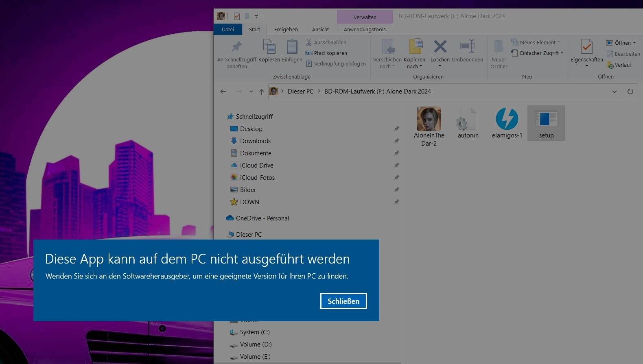Image resolution: width=643 pixels, height=364 pixels.
Task: Click the pin icon next to DOWN
Action: tap(396, 202)
